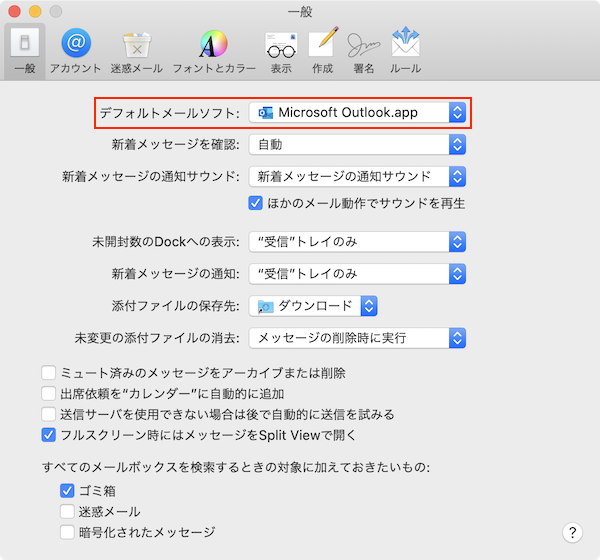600x560 pixels.
Task: Toggle ほかのメール動作でサウンドを再生 checkbox
Action: 255,203
